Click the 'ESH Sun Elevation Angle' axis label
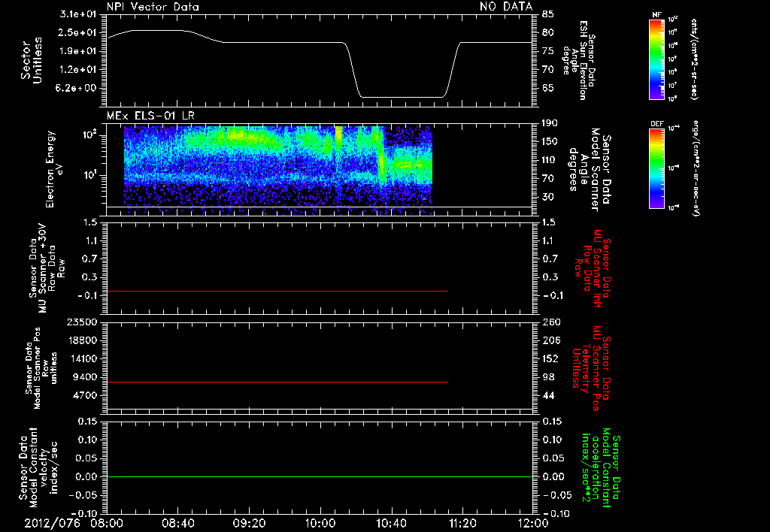This screenshot has width=770, height=532. tap(580, 60)
